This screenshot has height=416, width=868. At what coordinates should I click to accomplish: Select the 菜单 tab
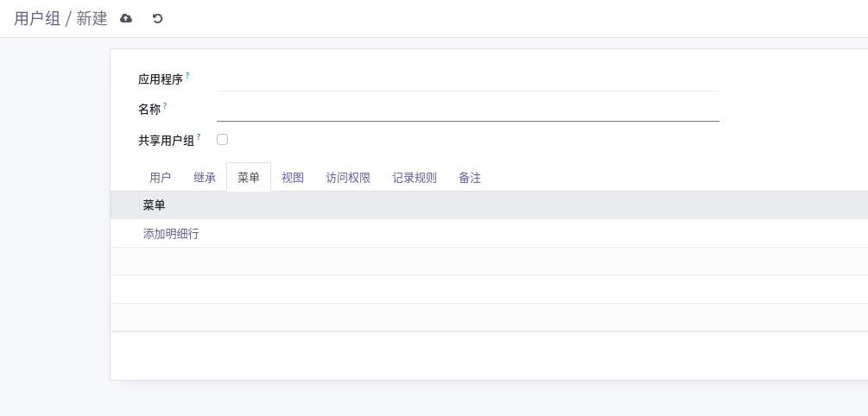click(249, 178)
